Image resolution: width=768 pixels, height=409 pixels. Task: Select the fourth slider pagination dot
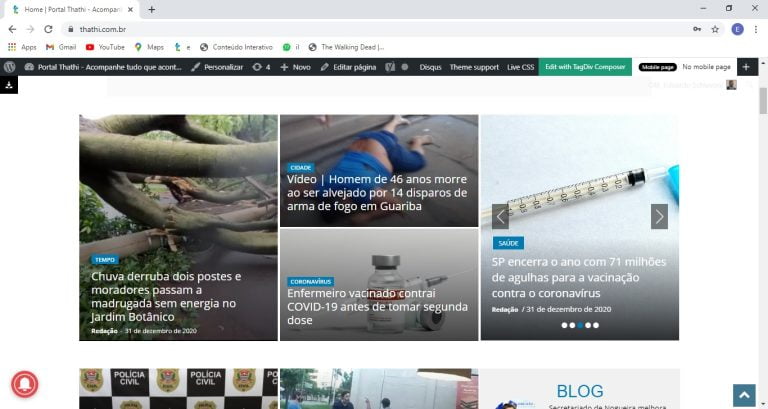click(588, 325)
